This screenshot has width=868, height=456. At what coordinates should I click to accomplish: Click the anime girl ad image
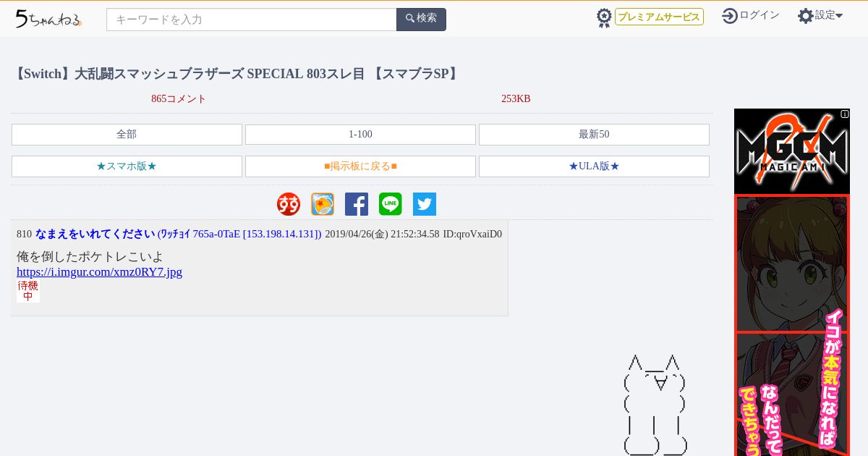point(792,326)
